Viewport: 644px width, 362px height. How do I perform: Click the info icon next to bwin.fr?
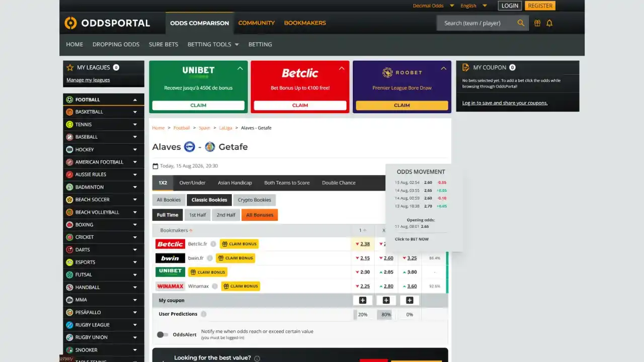tap(209, 258)
